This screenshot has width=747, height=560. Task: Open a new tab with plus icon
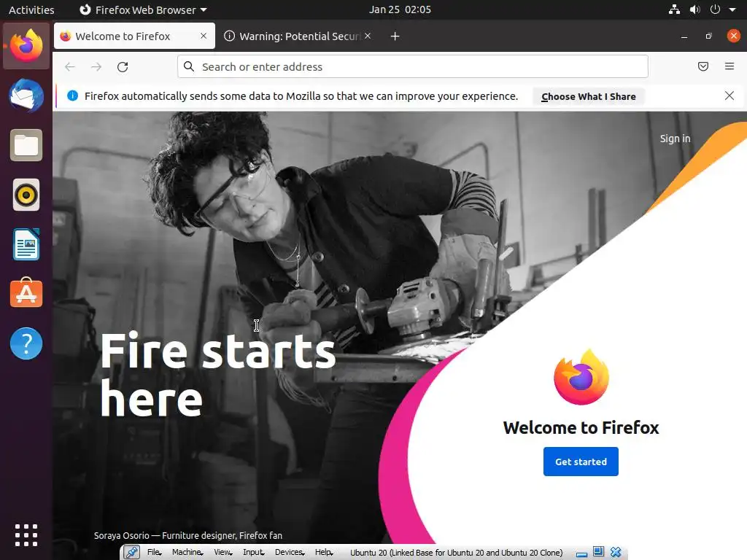[395, 36]
